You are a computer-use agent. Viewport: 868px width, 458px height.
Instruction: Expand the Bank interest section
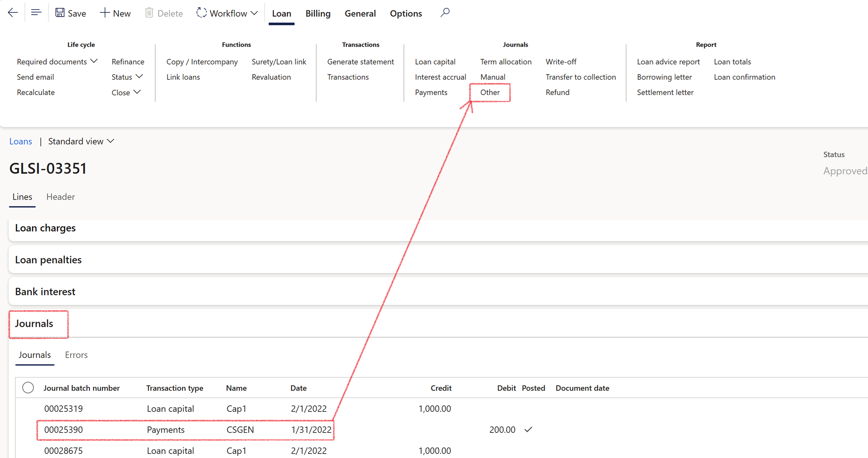coord(45,291)
